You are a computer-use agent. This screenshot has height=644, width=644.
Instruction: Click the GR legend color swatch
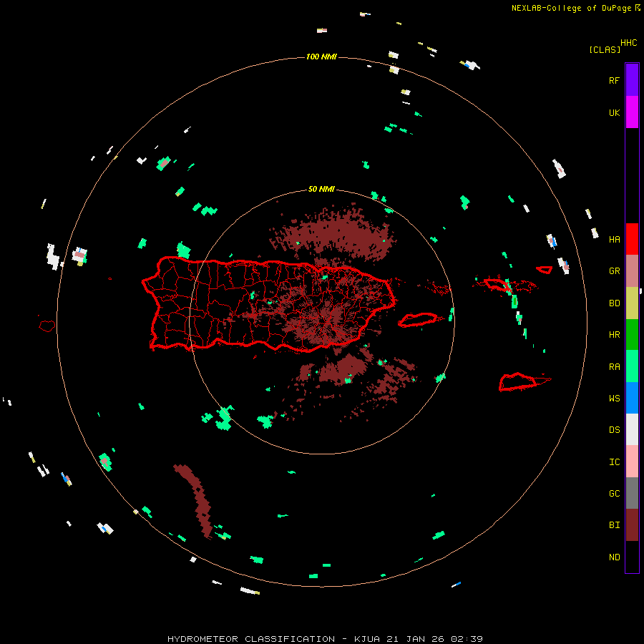[632, 270]
